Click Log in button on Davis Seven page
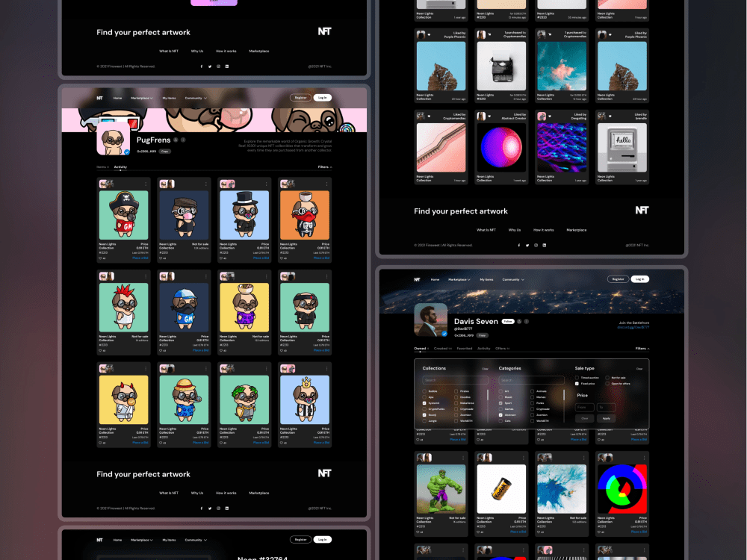The image size is (747, 560). (x=640, y=279)
